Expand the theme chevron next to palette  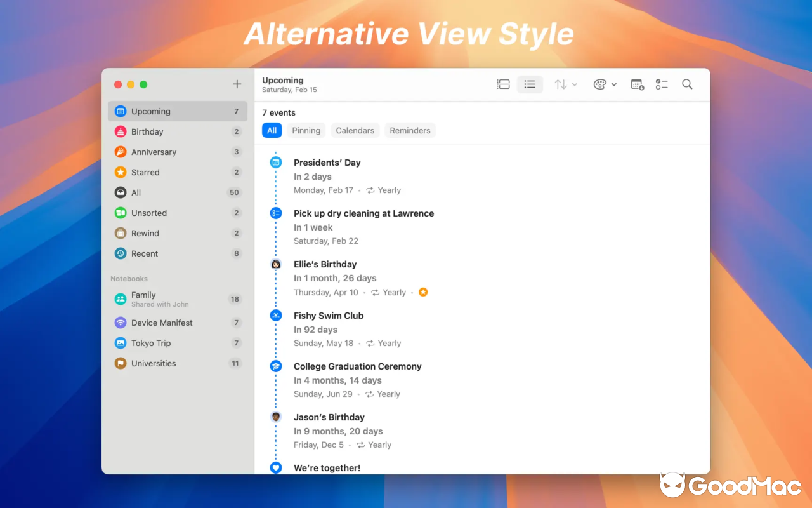click(613, 84)
